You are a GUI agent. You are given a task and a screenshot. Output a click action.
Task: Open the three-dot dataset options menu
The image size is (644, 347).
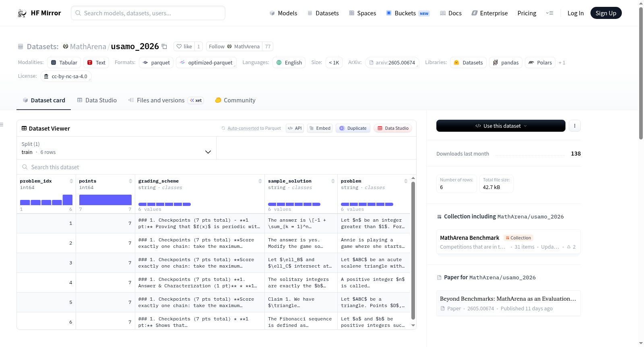coord(575,126)
